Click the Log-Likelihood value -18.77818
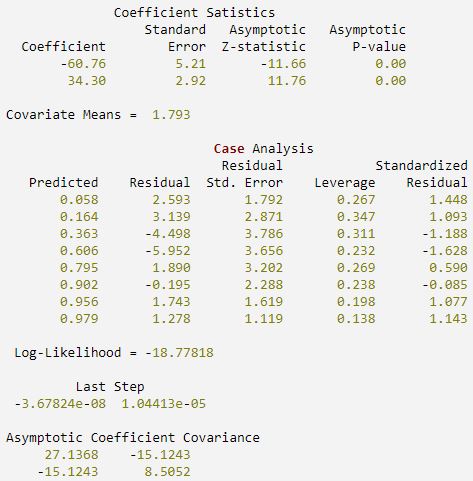 (179, 353)
